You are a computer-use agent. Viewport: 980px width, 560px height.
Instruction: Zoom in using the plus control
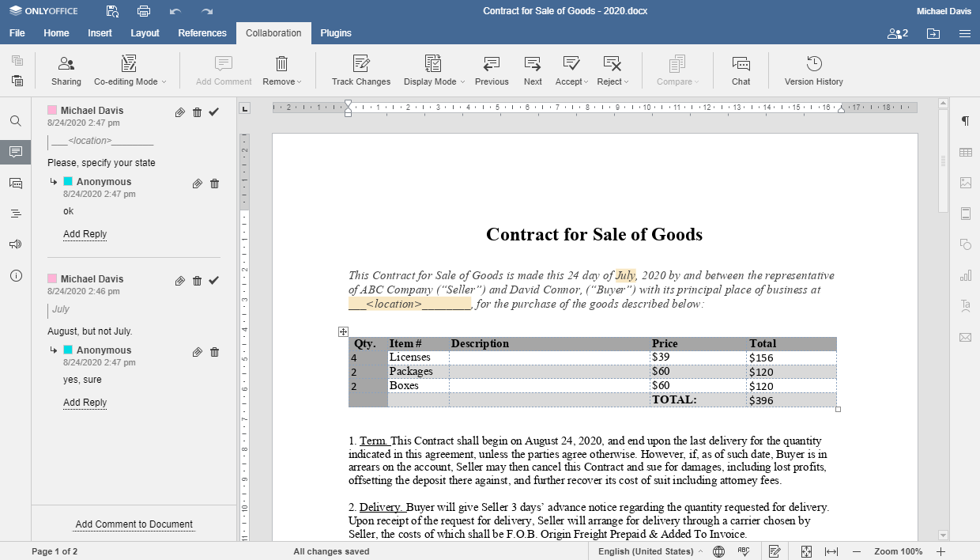[940, 551]
